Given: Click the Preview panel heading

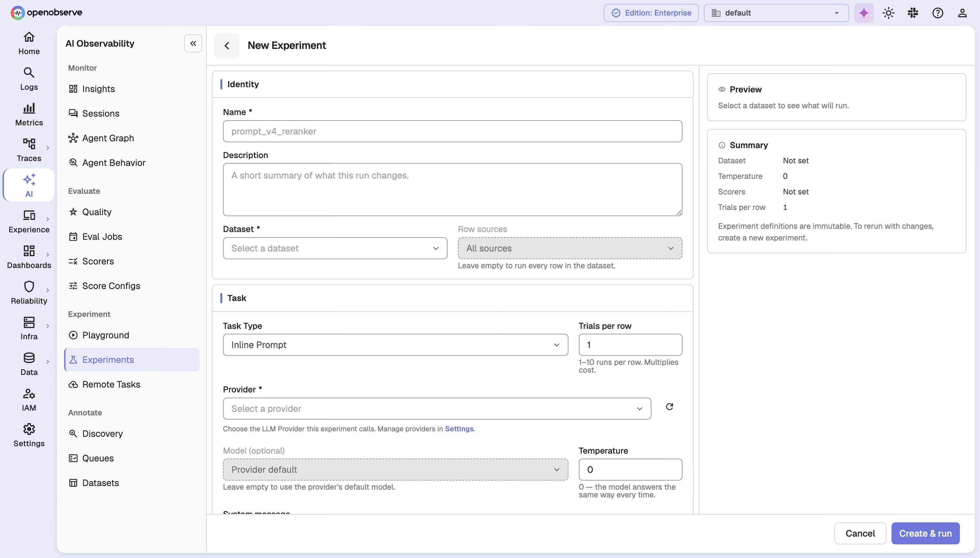Looking at the screenshot, I should tap(745, 89).
